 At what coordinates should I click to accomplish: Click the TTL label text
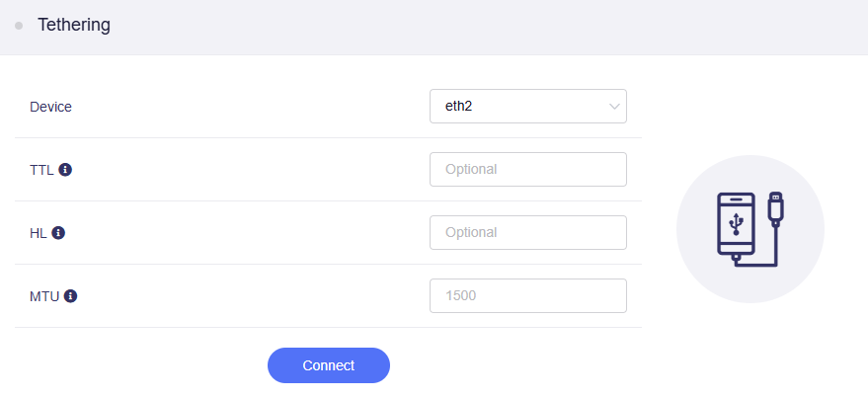point(41,170)
